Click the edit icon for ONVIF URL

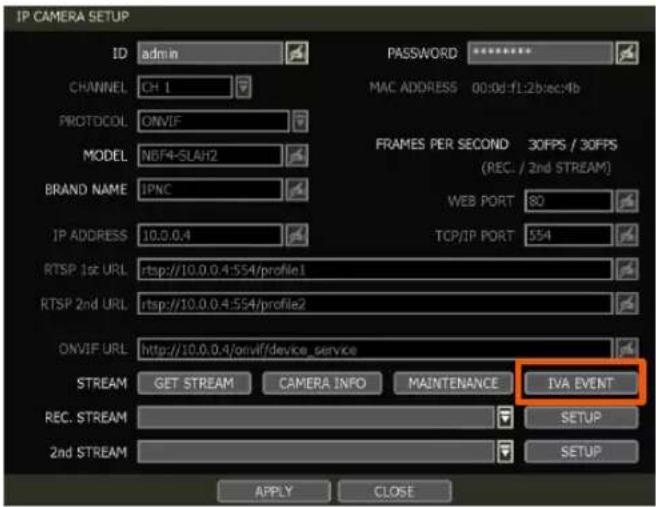pos(627,348)
